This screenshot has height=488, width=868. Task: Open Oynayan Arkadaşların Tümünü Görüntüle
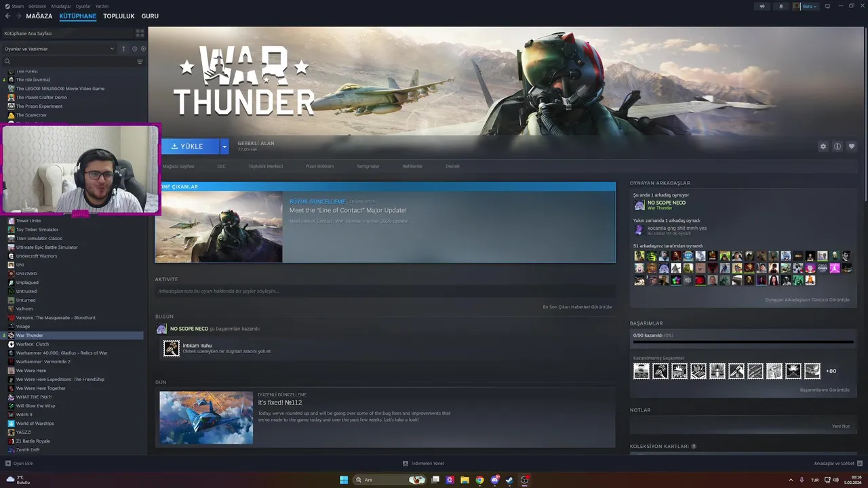807,300
